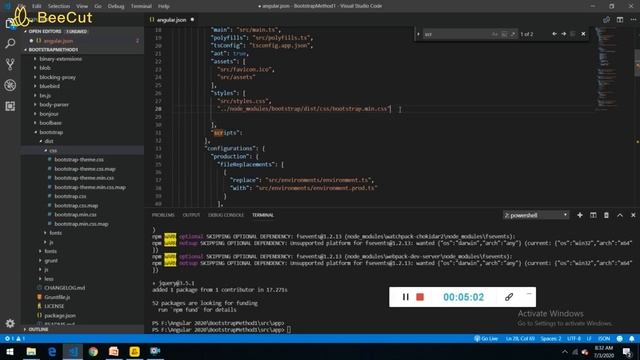
Task: Open package.json in explorer
Action: [60, 316]
